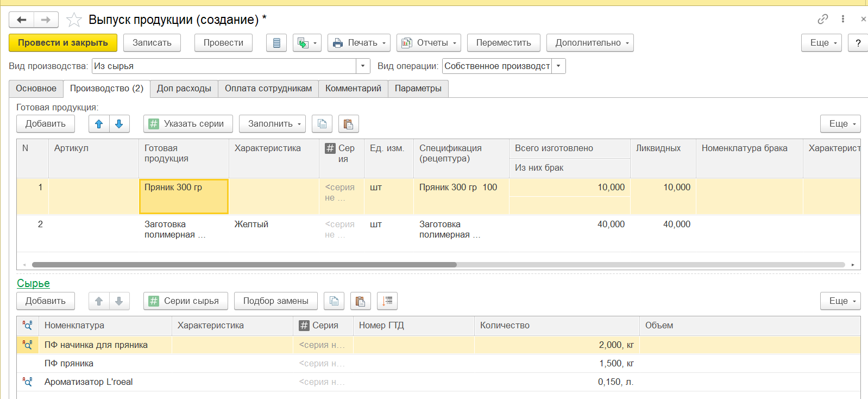Click the Сырье green link
Image resolution: width=868 pixels, height=399 pixels.
33,283
